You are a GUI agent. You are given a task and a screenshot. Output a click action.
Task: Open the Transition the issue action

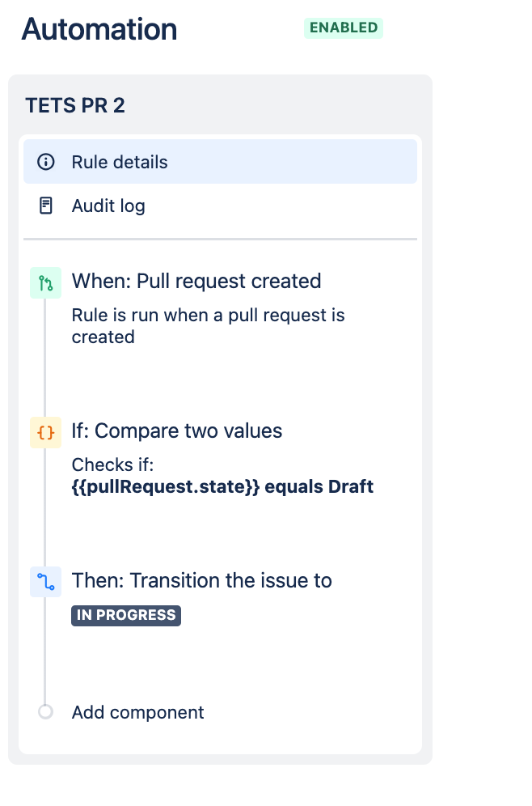coord(202,580)
